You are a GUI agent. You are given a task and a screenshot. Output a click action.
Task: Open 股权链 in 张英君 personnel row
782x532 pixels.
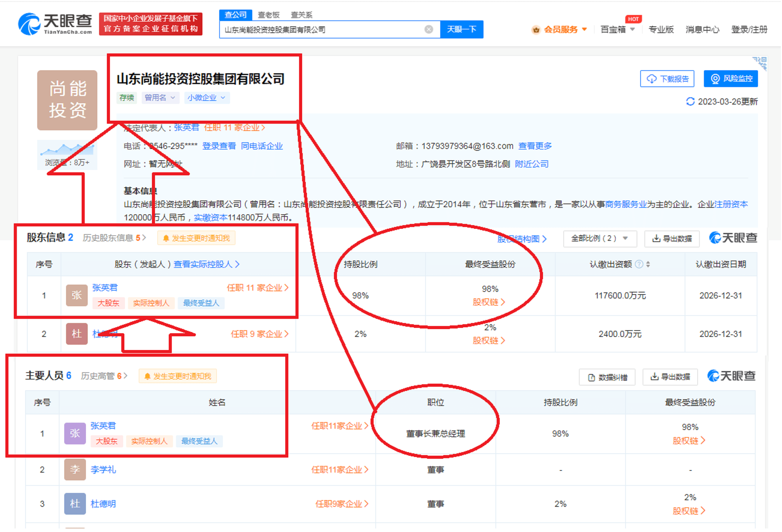click(690, 441)
